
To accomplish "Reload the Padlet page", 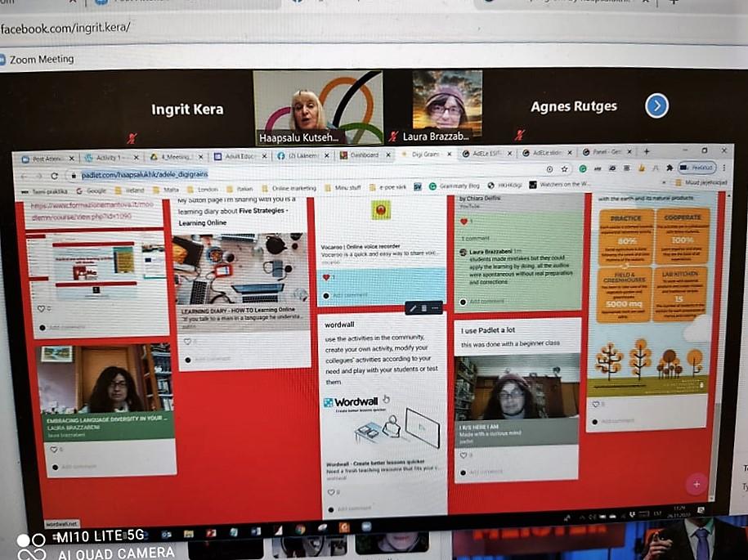I will (x=55, y=176).
